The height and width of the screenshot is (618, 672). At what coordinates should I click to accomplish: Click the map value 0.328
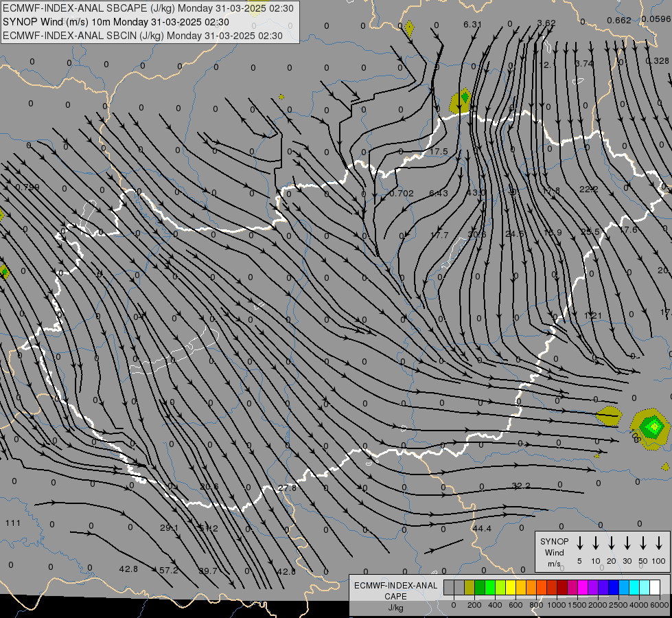(x=657, y=60)
